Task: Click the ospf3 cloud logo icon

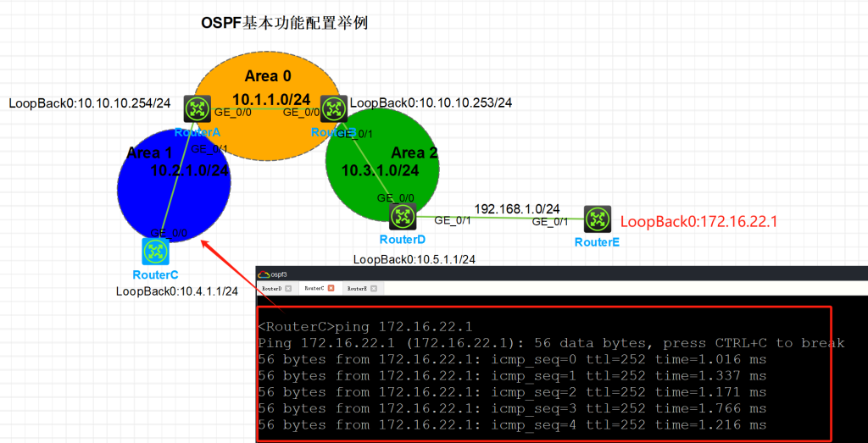Action: (x=264, y=274)
